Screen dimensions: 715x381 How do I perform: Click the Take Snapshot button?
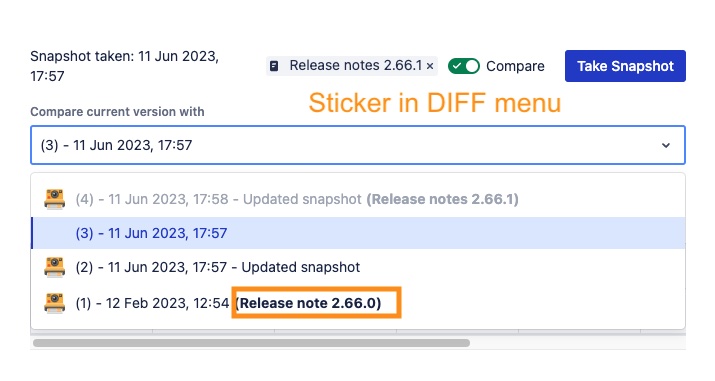(x=625, y=66)
